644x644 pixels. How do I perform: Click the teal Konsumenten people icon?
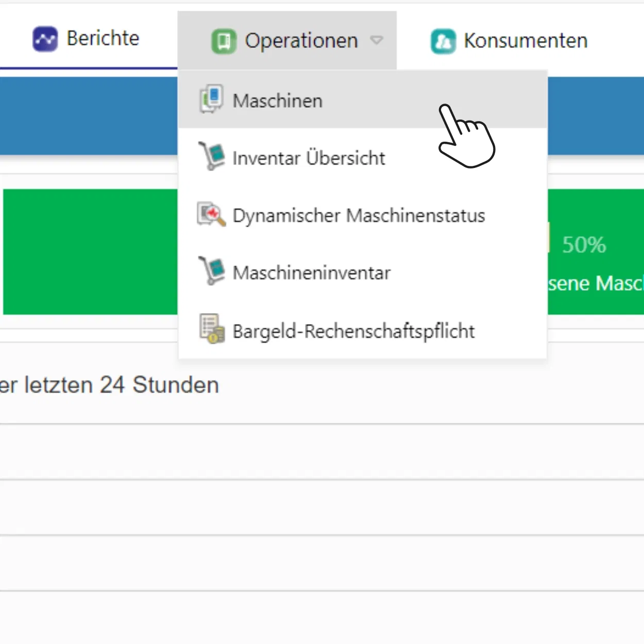click(x=443, y=41)
